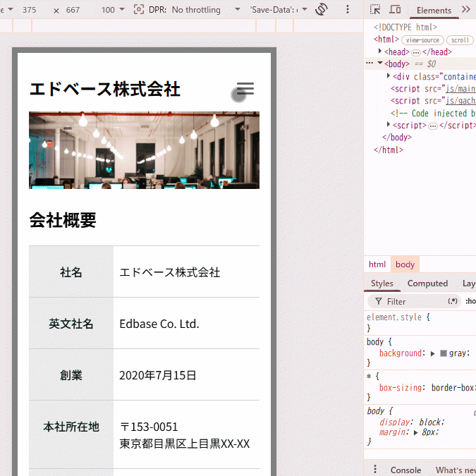Screen dimensions: 476x476
Task: Select body in the breadcrumb
Action: coord(405,264)
